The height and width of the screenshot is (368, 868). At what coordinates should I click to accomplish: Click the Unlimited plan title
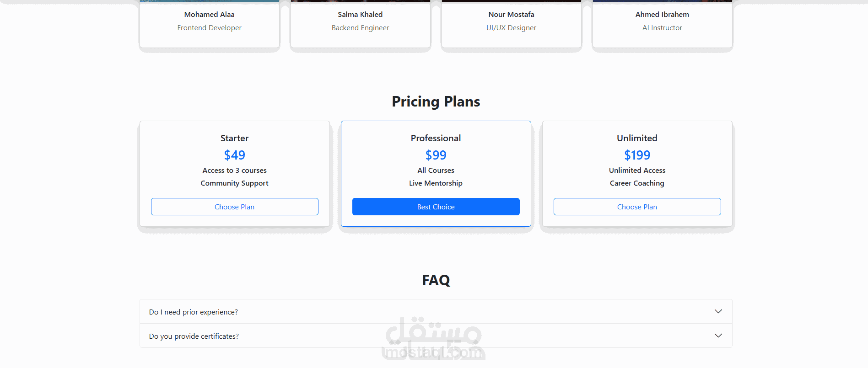(637, 138)
